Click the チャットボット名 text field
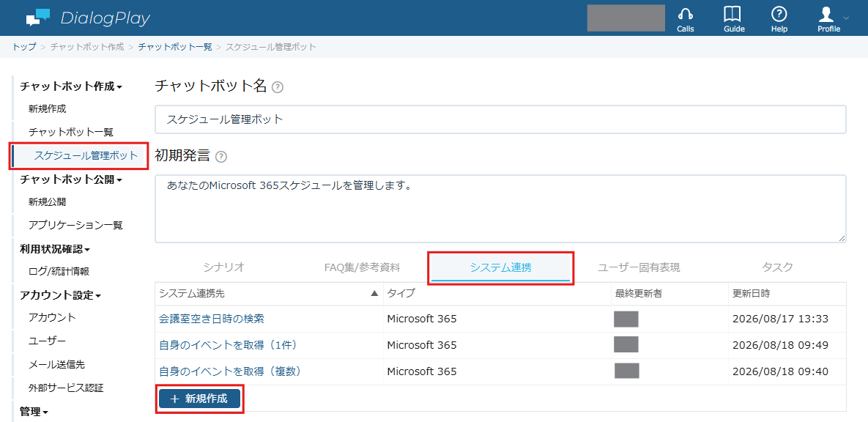Image resolution: width=868 pixels, height=422 pixels. point(500,119)
